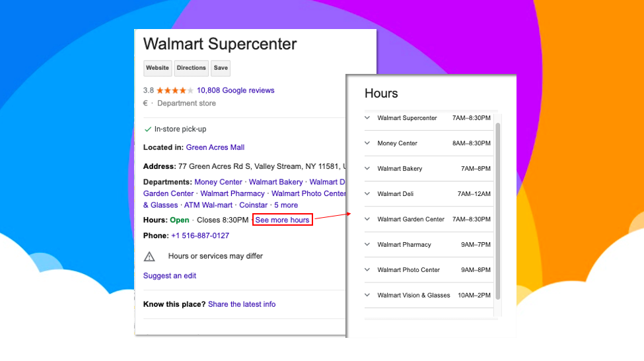The width and height of the screenshot is (644, 361).
Task: Click the 8AM–8:30PM Money Center hours
Action: [x=472, y=143]
